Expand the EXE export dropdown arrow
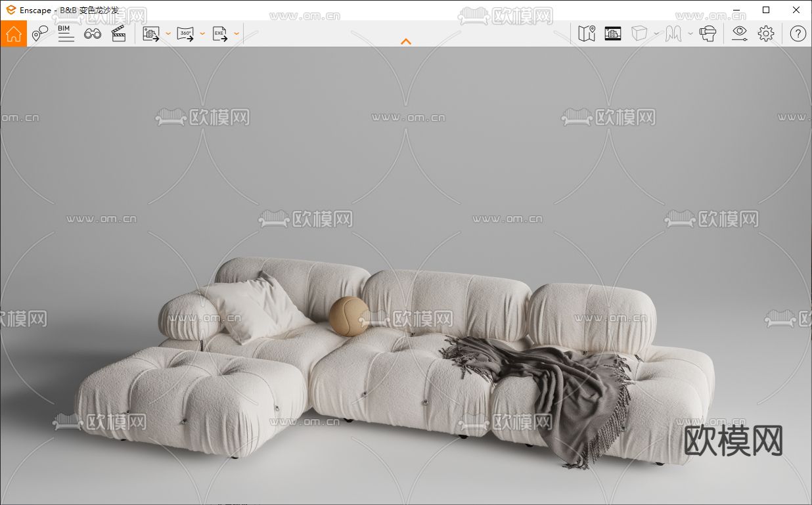 point(237,33)
